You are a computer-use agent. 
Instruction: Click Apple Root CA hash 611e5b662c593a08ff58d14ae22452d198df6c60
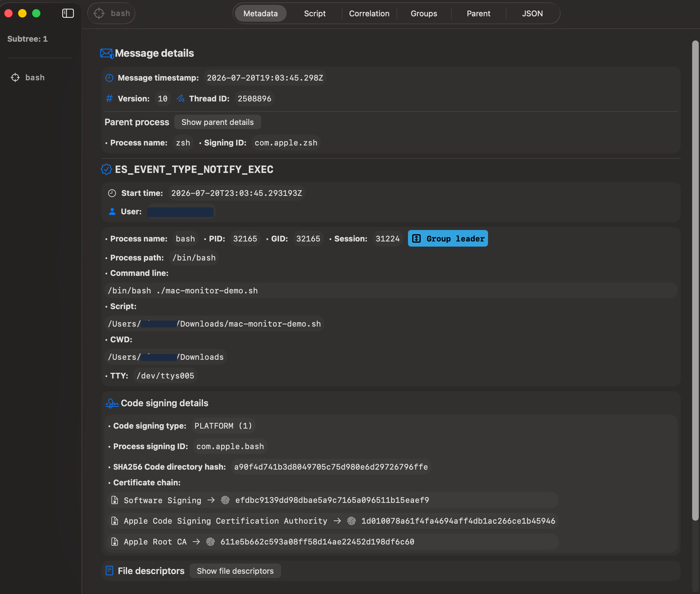click(317, 541)
